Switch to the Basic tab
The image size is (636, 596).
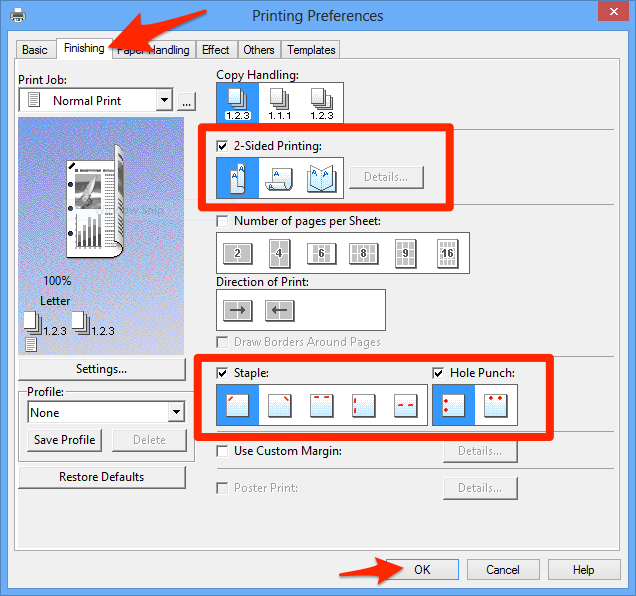35,50
